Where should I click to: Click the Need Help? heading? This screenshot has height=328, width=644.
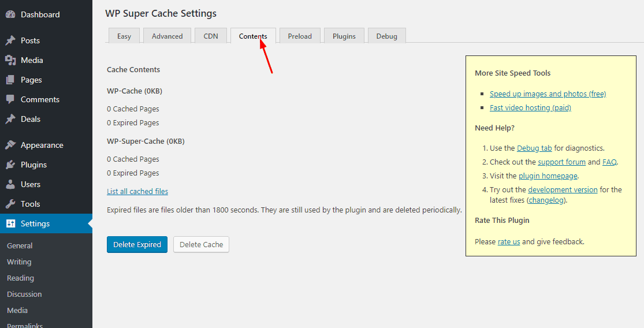[494, 128]
